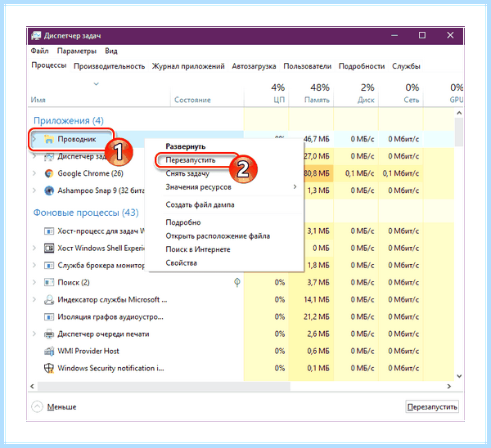This screenshot has height=448, width=491.
Task: Switch to the Журнал приложений tab
Action: 188,66
